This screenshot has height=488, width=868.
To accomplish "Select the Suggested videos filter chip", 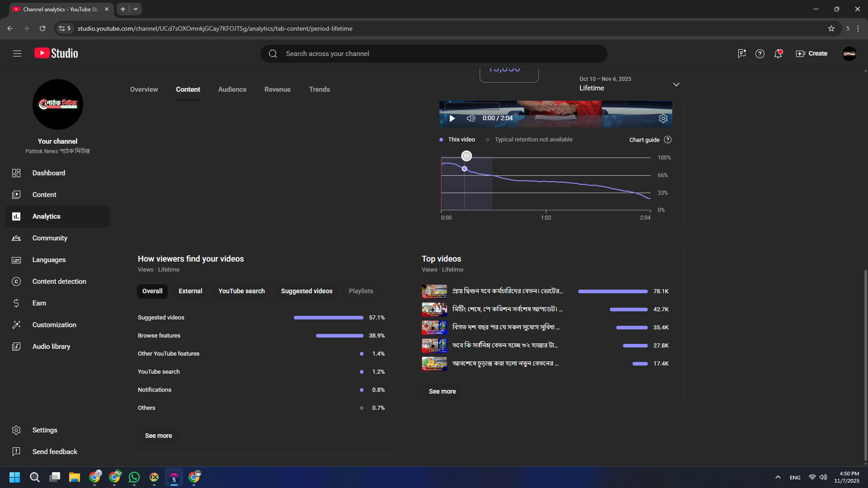I will coord(307,291).
